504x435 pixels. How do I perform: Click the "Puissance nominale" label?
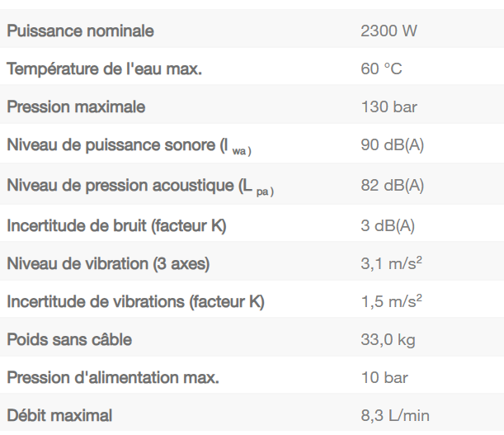(x=80, y=31)
